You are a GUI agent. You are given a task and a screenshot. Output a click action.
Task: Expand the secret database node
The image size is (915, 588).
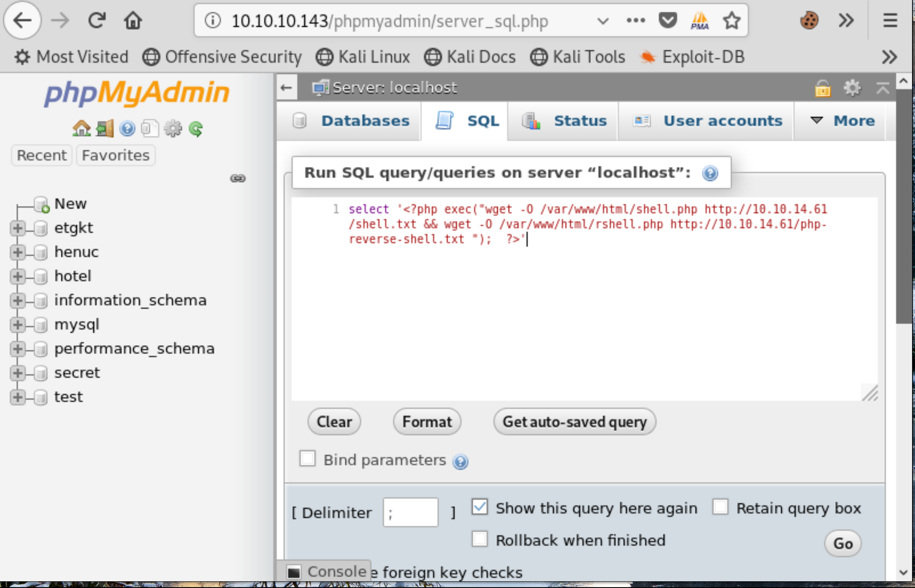click(18, 373)
